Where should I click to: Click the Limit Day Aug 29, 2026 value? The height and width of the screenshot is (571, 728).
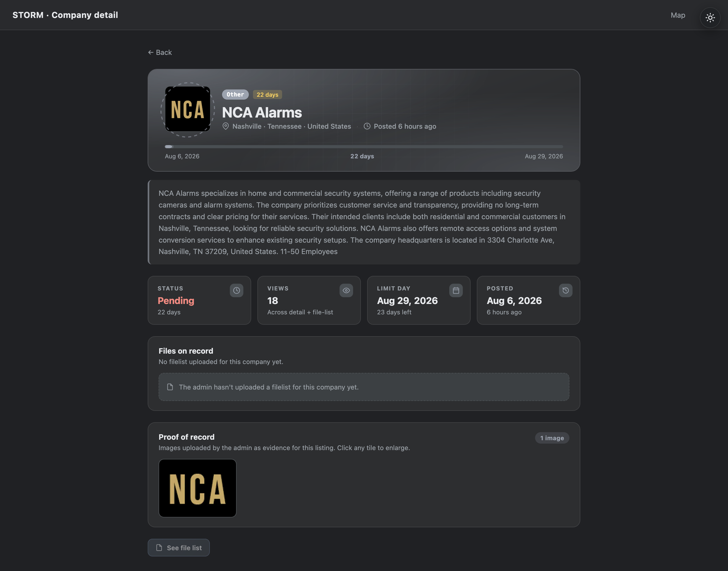pos(407,301)
